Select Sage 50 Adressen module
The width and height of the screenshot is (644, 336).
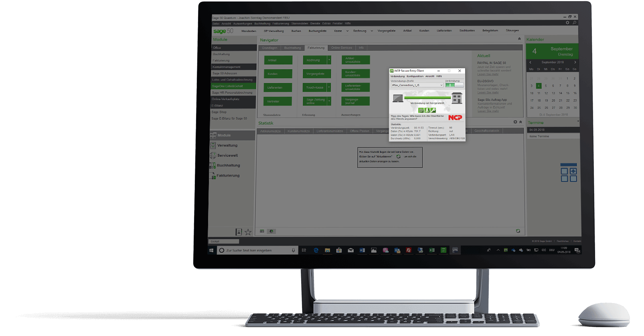[233, 73]
